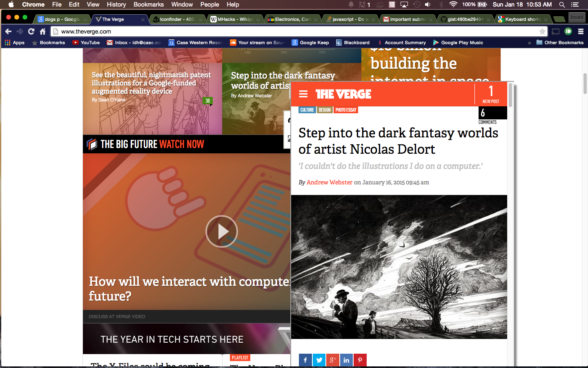Screen dimensions: 588x368
Task: Share the article on Facebook
Action: click(x=305, y=360)
